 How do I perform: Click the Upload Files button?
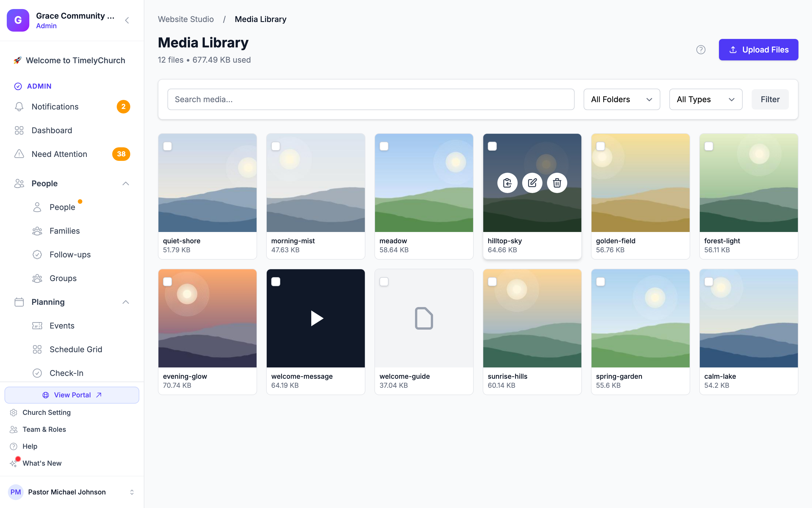(758, 50)
